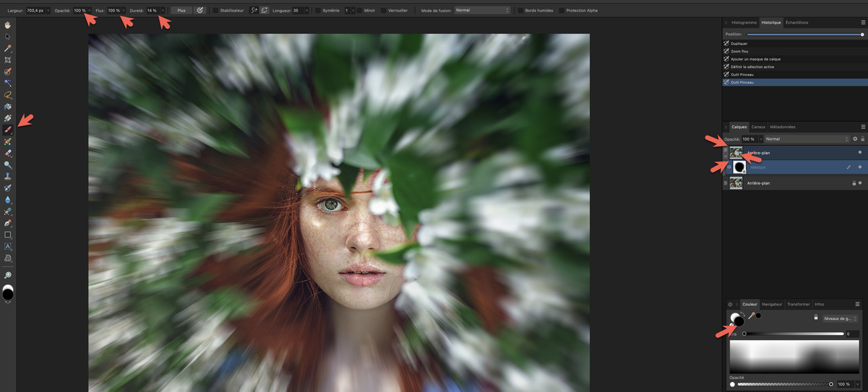Choose the window stabiliser mode icon
The width and height of the screenshot is (868, 392).
point(264,10)
